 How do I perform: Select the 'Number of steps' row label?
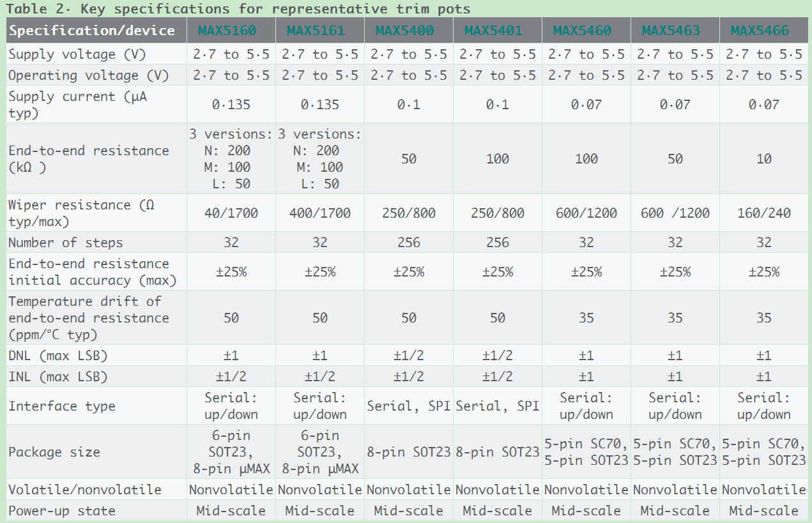pyautogui.click(x=66, y=243)
